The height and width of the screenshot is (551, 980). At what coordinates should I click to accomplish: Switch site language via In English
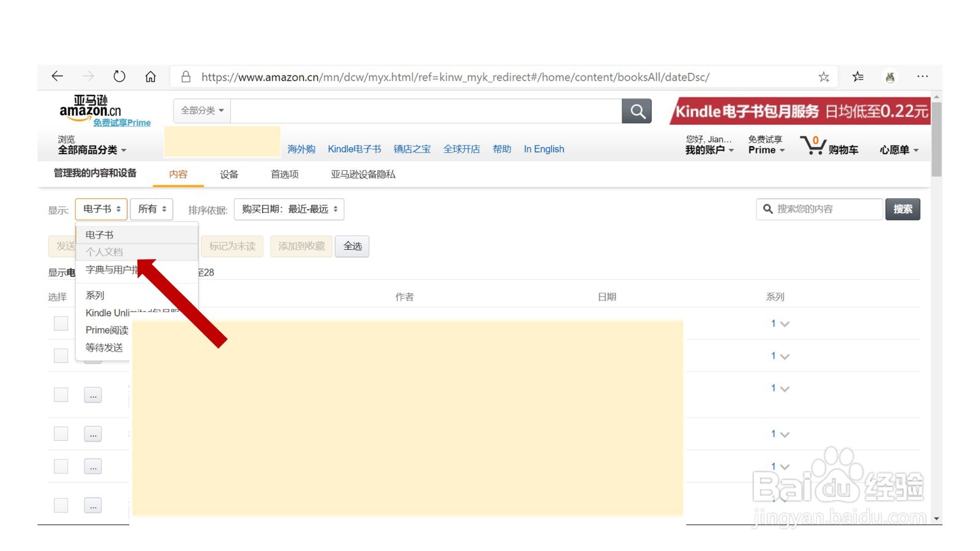[x=544, y=149]
